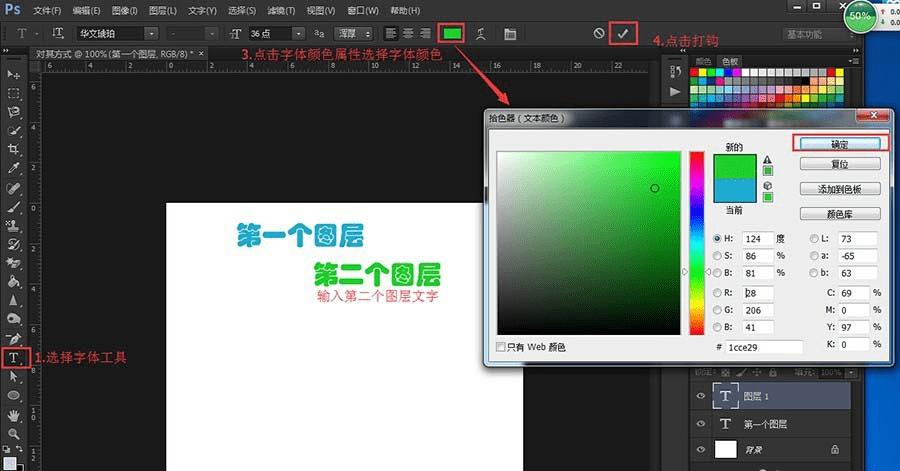Center align text
Screen dimensions: 900x471
(x=408, y=33)
